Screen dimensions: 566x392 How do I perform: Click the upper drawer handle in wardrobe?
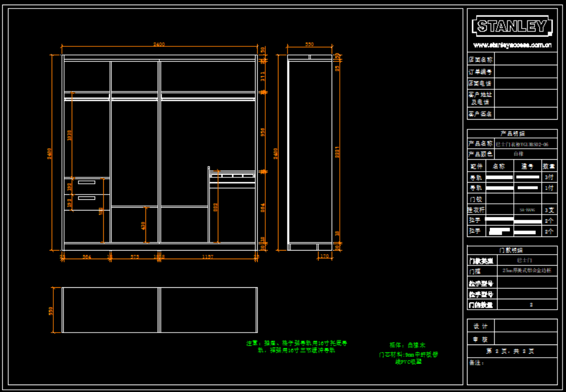click(87, 183)
